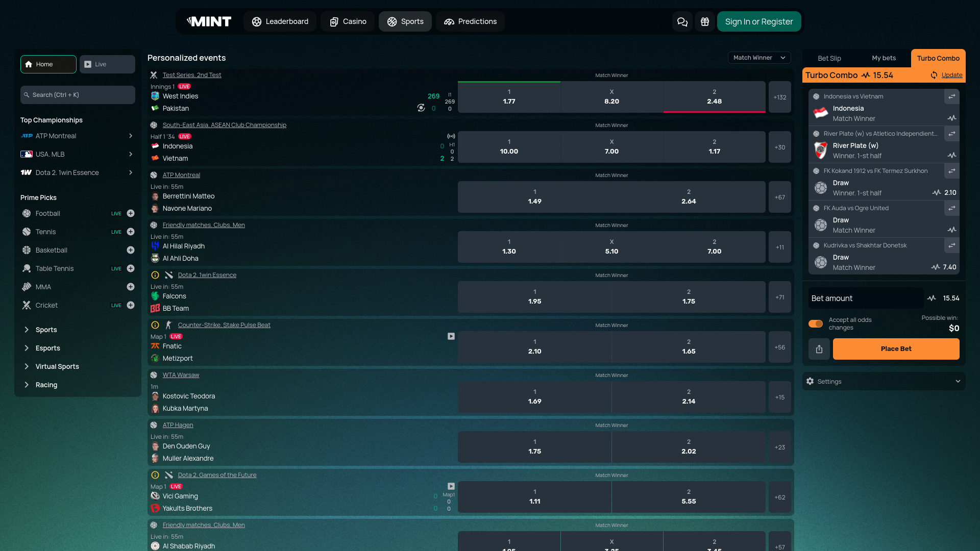This screenshot has width=980, height=551.
Task: Open the Leaderboard menu item
Action: 280,21
